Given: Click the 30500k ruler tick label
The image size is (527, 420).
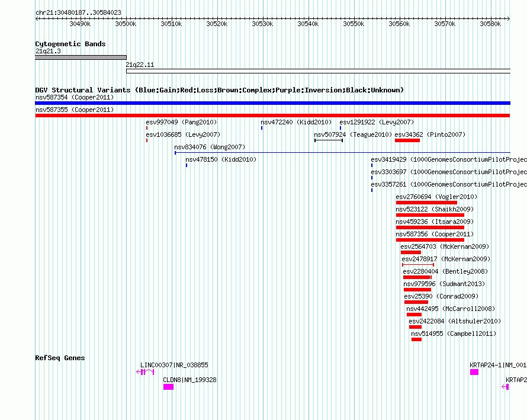Looking at the screenshot, I should 126,24.
